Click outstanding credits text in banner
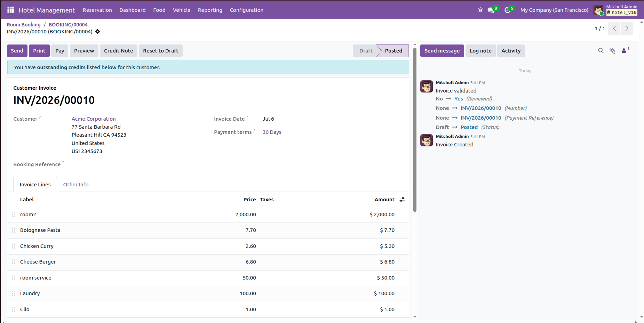The width and height of the screenshot is (644, 323). tap(61, 67)
